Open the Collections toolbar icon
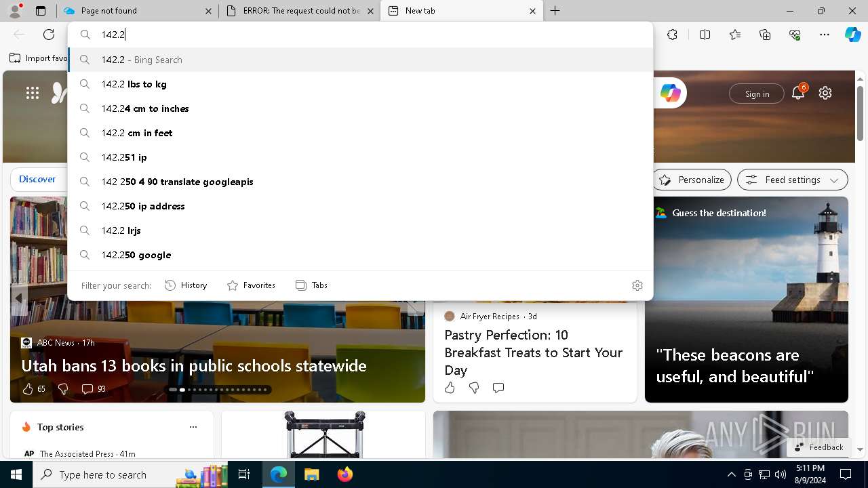The width and height of the screenshot is (868, 488). pyautogui.click(x=765, y=35)
